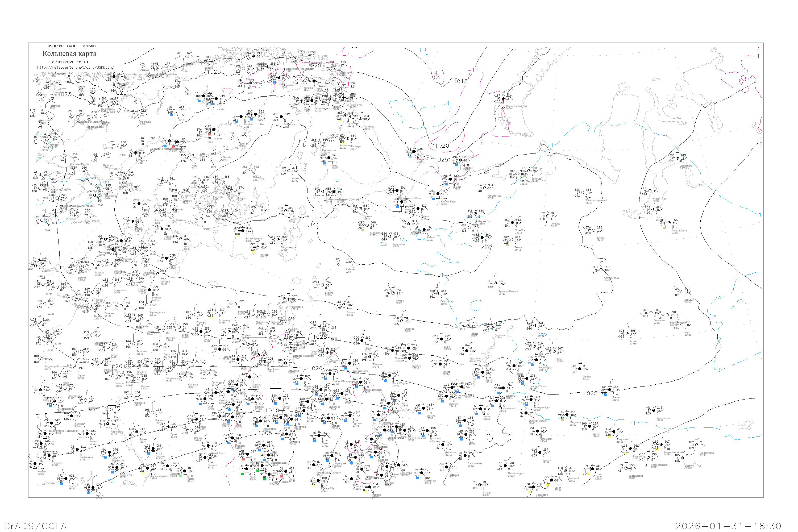Click the Усть-Уса station circle marker
798x532 pixels.
(512, 223)
